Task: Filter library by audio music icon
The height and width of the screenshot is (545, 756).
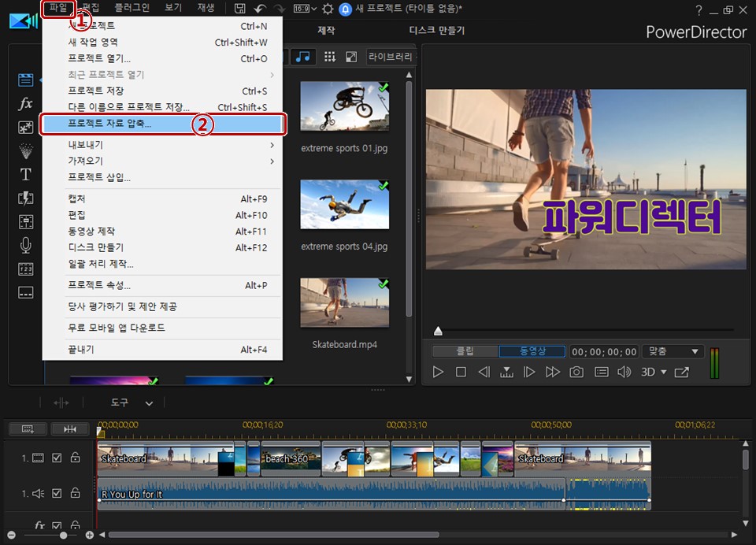Action: pyautogui.click(x=302, y=57)
